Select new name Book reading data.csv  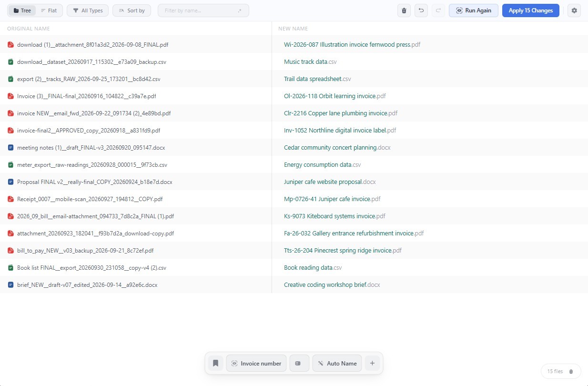[313, 268]
